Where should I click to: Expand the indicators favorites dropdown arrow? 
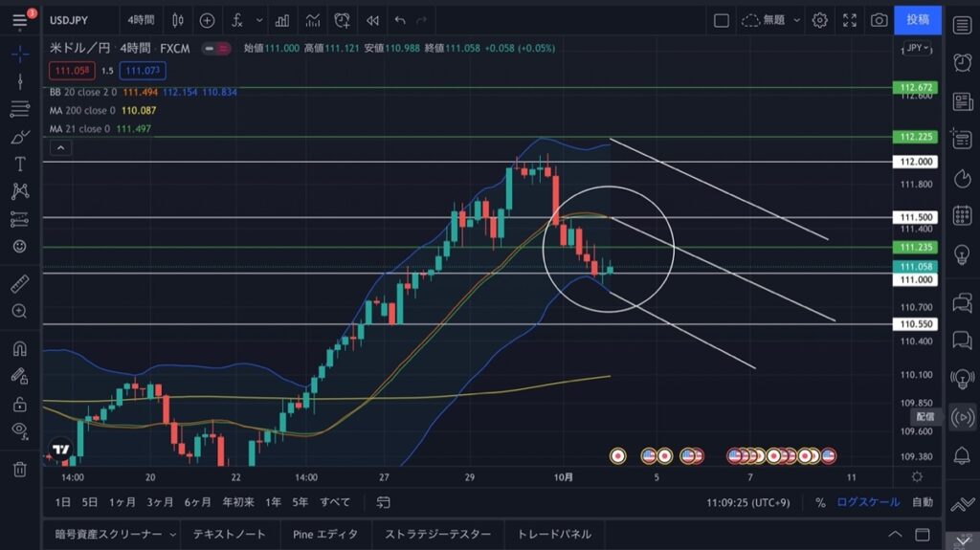258,21
